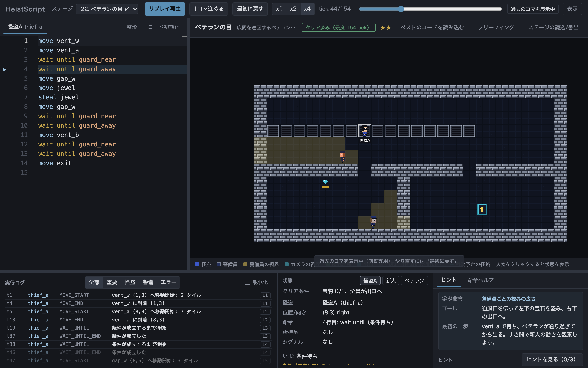The image size is (588, 368).
Task: Filter the log by 全部
Action: pyautogui.click(x=94, y=282)
